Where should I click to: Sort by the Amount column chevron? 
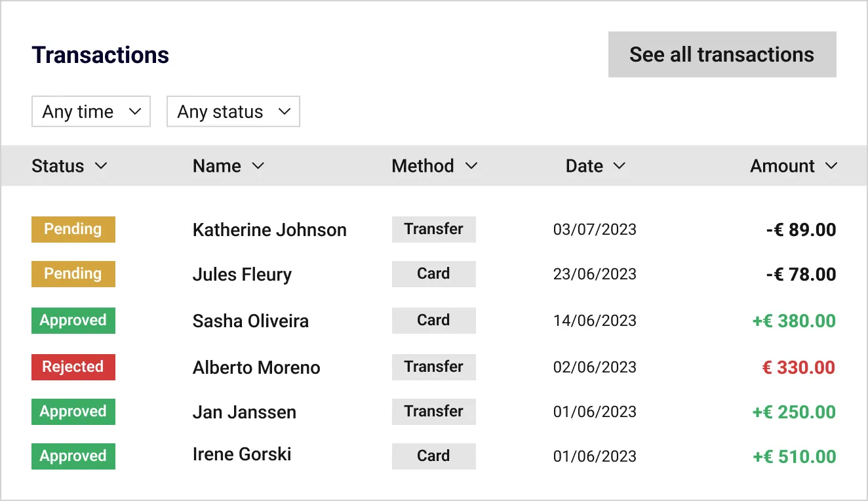(x=831, y=166)
